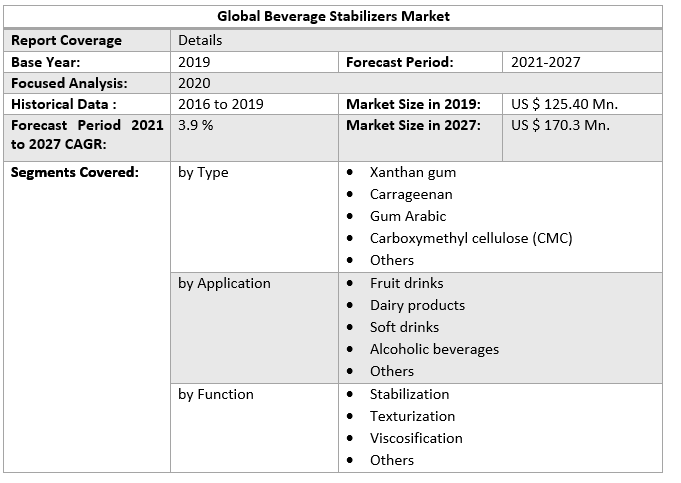
Task: Select the Xanthan gum list item
Action: (412, 172)
